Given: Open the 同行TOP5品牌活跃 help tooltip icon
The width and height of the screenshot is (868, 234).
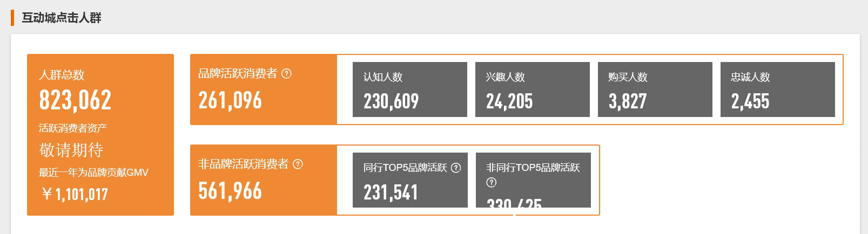Looking at the screenshot, I should tap(456, 168).
